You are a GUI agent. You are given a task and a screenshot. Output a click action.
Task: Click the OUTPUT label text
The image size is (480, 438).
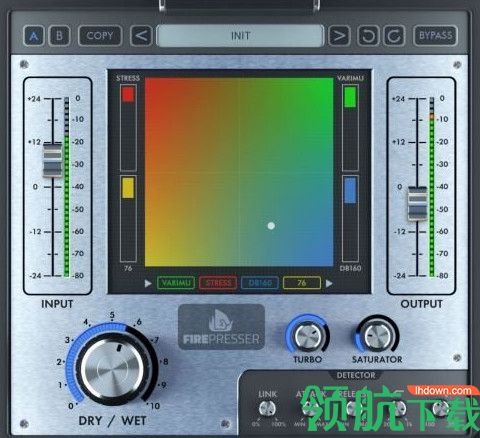coord(421,304)
